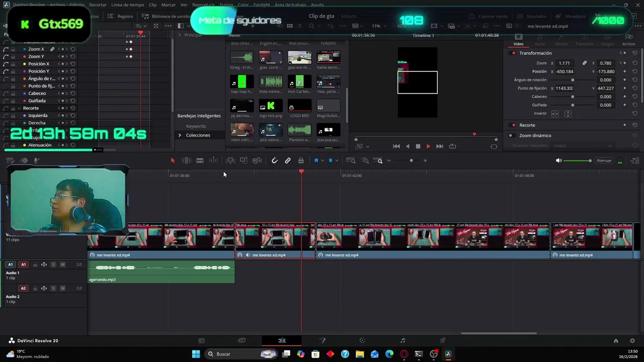This screenshot has width=644, height=362.
Task: Open the viewer zoom 11% dropdown
Action: coord(379,26)
